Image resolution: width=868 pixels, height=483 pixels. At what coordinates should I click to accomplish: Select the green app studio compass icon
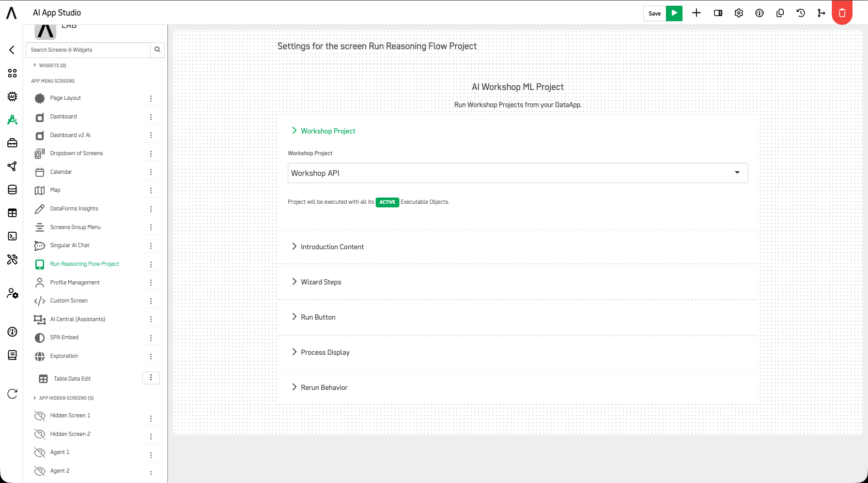click(12, 119)
